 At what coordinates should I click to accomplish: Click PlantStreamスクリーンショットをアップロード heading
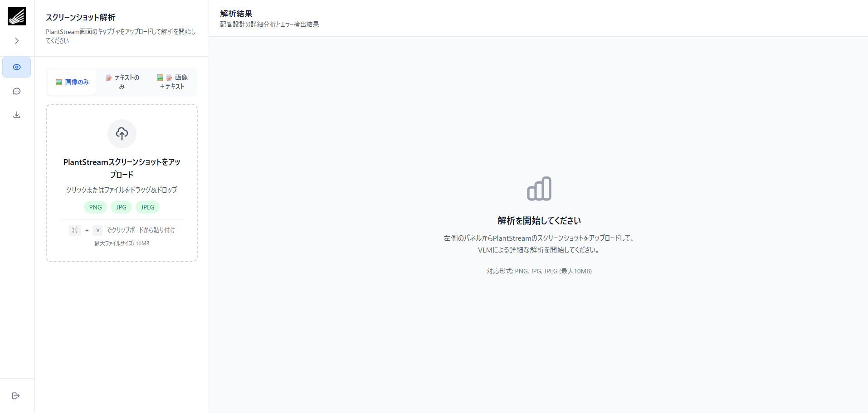(x=122, y=168)
